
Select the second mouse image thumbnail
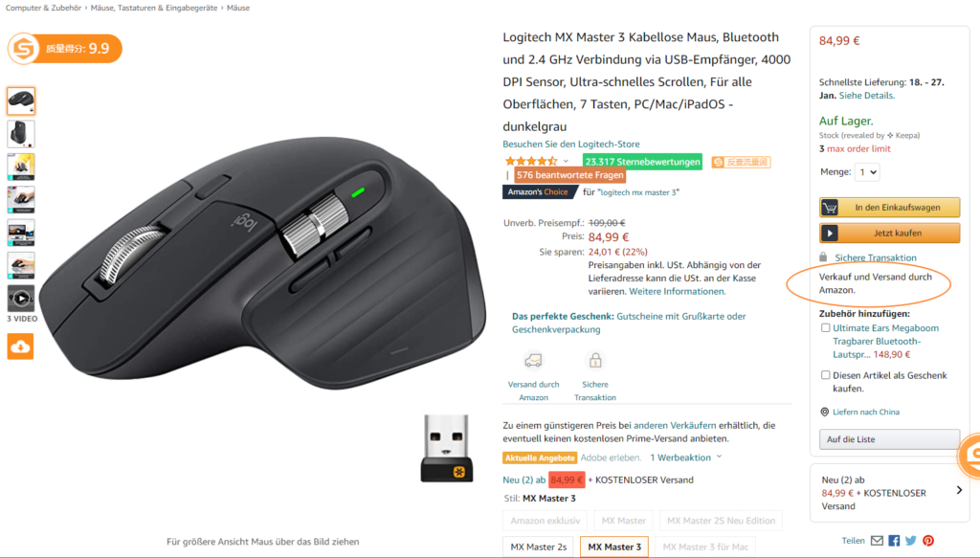pos(21,134)
